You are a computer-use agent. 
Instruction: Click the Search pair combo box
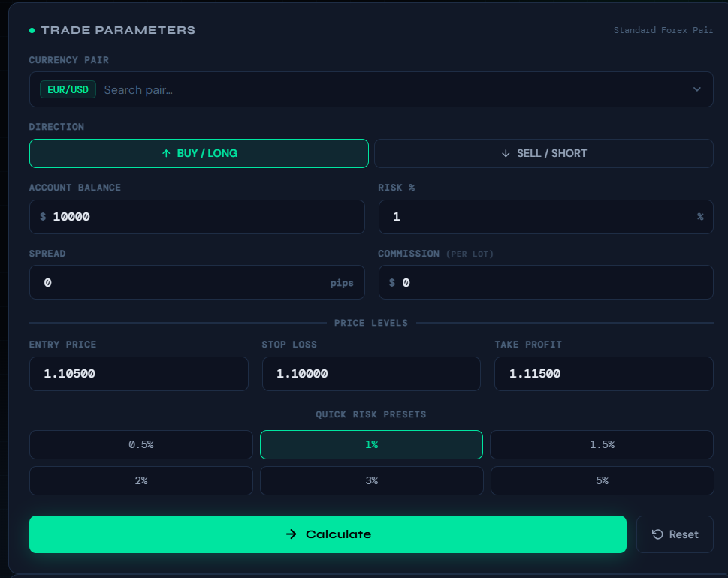pyautogui.click(x=376, y=90)
